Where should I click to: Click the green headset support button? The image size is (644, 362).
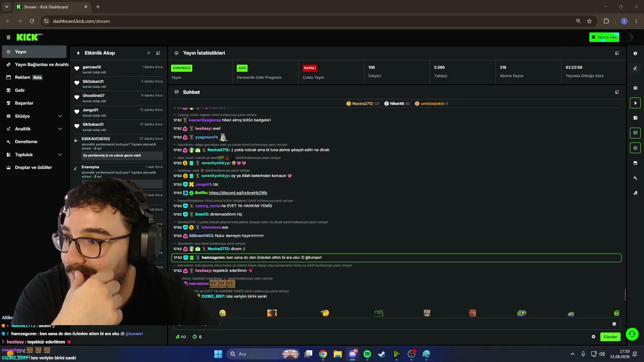(x=632, y=334)
